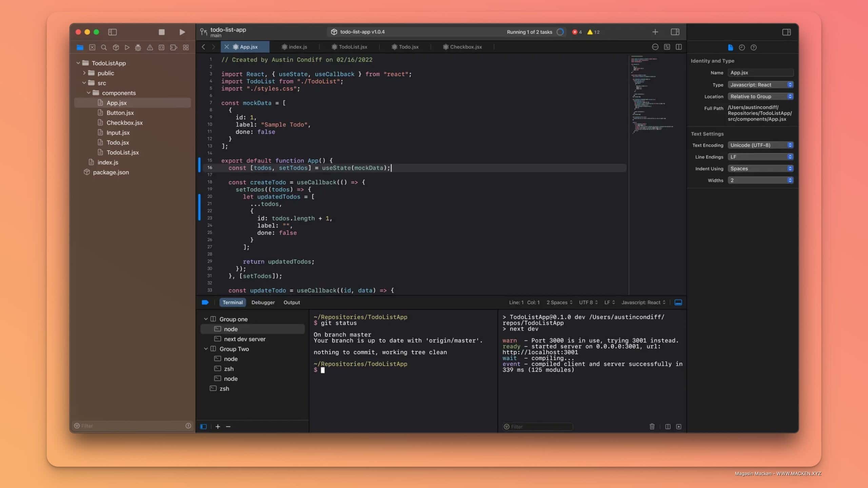Switch to the TodoList.jsx tab
This screenshot has height=488, width=868.
click(349, 47)
